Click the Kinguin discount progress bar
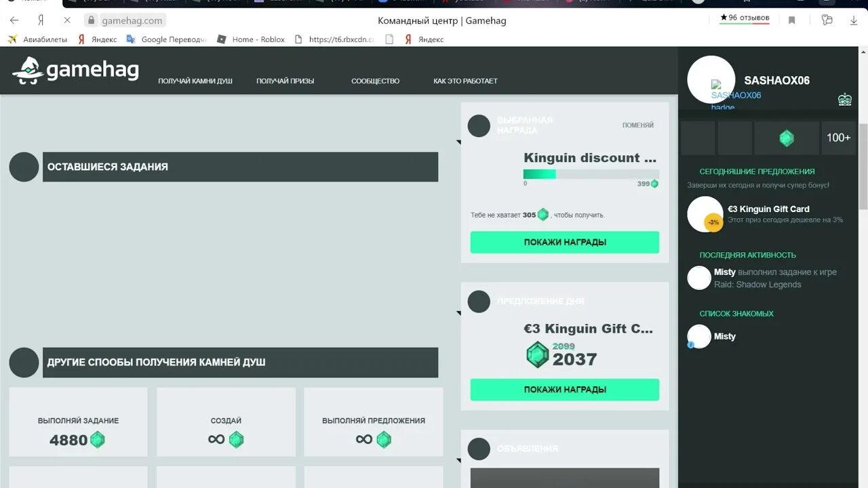Image resolution: width=868 pixels, height=488 pixels. tap(591, 174)
